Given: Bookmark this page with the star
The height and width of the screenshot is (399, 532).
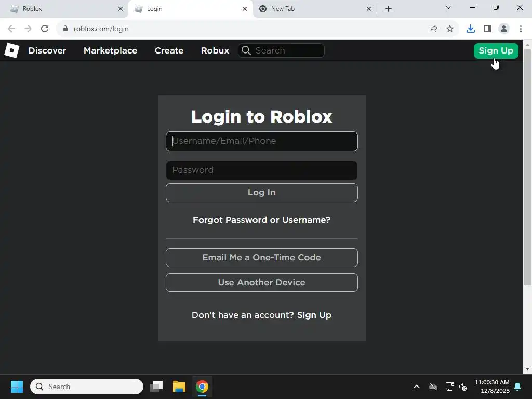Looking at the screenshot, I should (450, 29).
